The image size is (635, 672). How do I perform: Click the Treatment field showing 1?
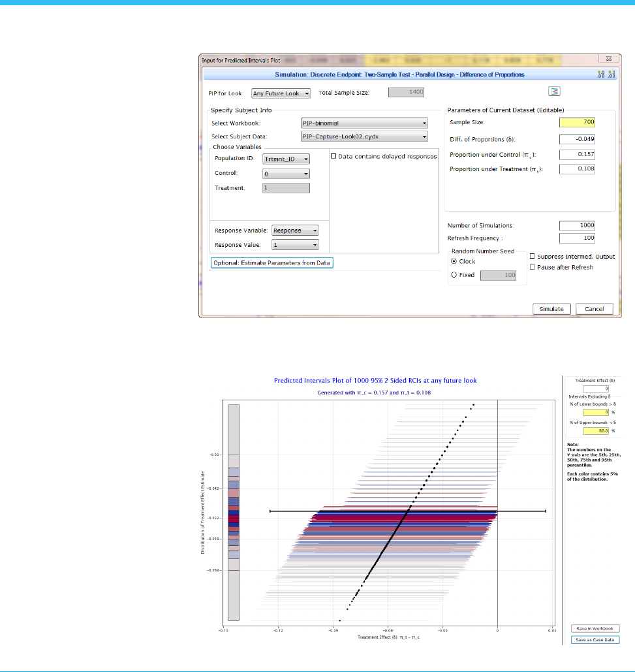pyautogui.click(x=286, y=188)
